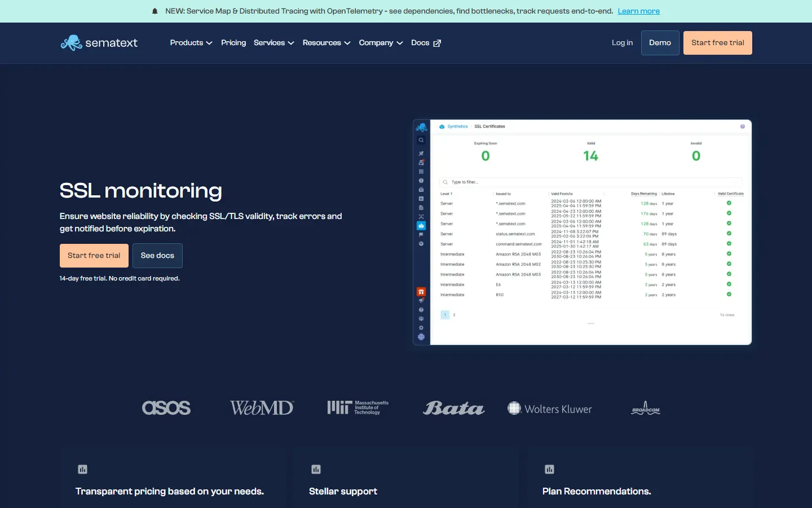Click the Synthetics breadcrumb in the dashboard preview
812x508 pixels.
(457, 126)
